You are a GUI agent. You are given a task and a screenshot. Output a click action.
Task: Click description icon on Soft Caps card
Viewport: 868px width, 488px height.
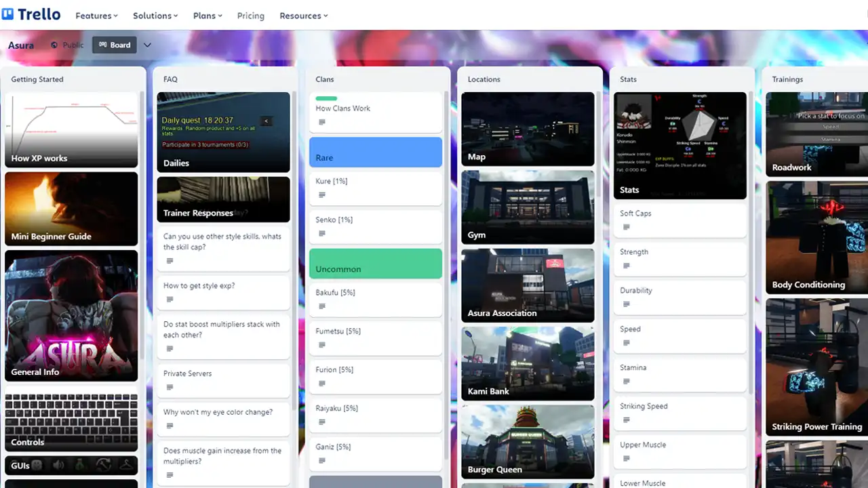point(627,227)
